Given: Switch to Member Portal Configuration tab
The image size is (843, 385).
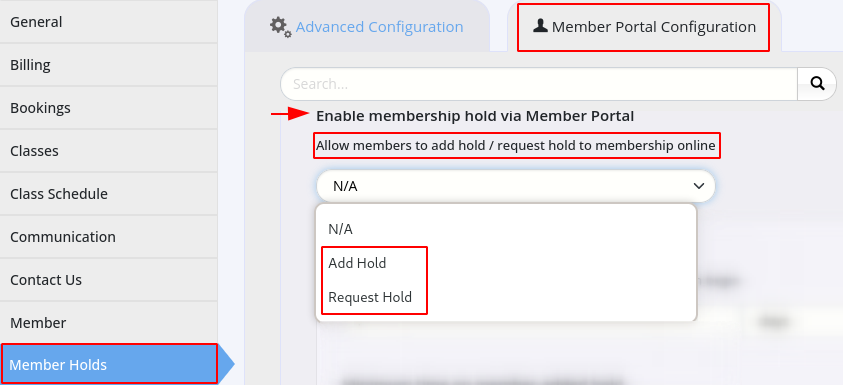Looking at the screenshot, I should click(644, 27).
